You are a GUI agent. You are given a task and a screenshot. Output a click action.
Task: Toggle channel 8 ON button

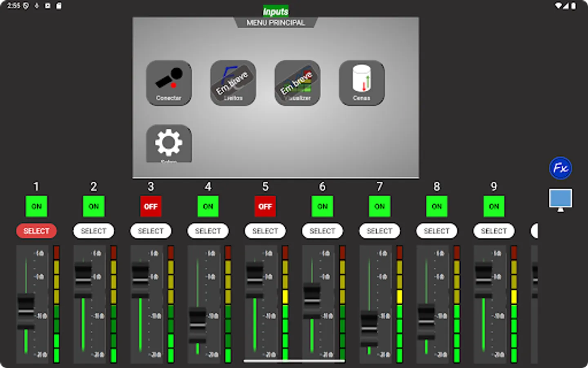pyautogui.click(x=437, y=206)
